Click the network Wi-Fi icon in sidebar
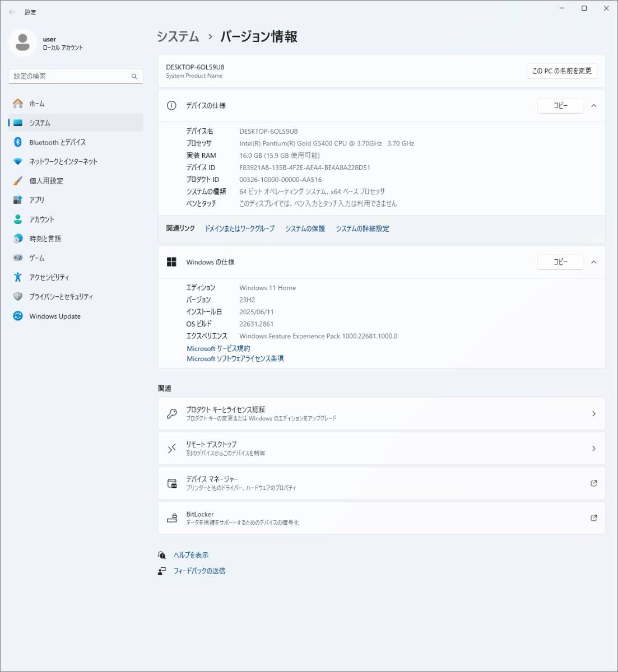The height and width of the screenshot is (672, 618). (18, 161)
